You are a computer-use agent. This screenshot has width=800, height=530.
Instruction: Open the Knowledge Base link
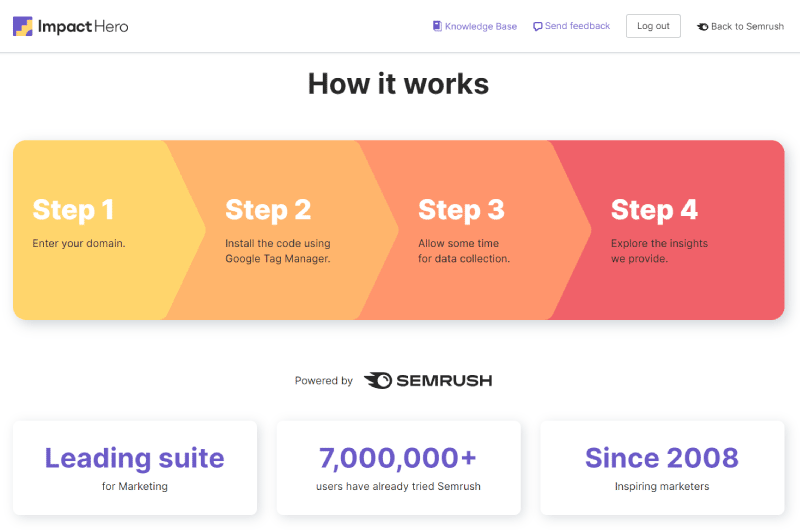(x=475, y=26)
